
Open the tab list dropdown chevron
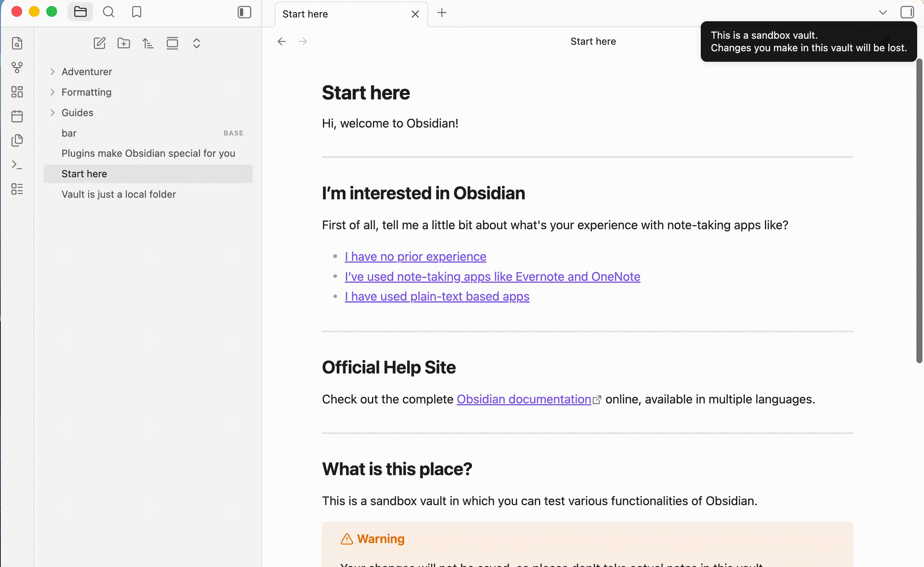click(x=883, y=13)
